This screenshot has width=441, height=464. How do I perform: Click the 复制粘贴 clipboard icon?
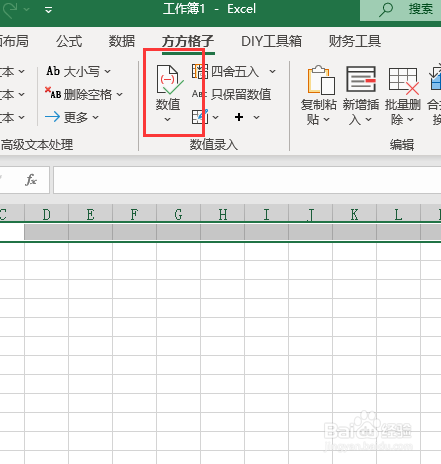(x=321, y=80)
